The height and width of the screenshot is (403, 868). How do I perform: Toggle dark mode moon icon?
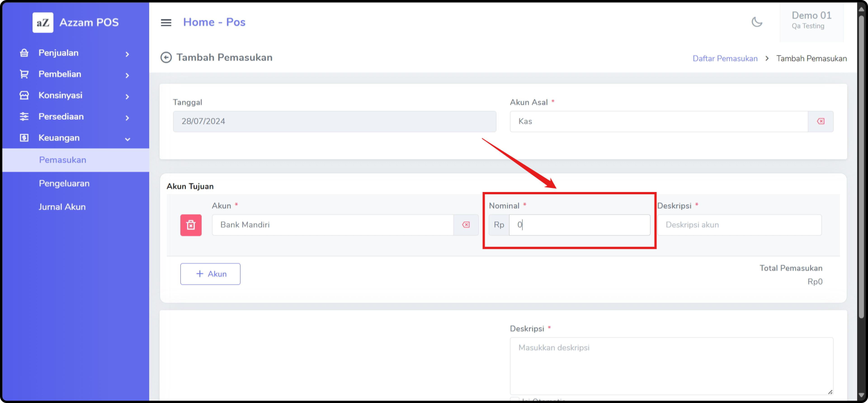click(757, 22)
